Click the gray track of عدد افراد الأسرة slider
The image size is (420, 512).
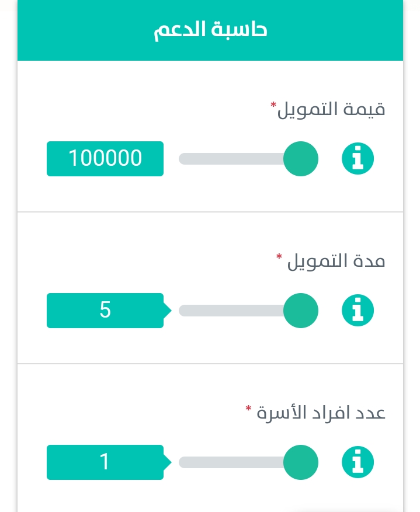231,462
